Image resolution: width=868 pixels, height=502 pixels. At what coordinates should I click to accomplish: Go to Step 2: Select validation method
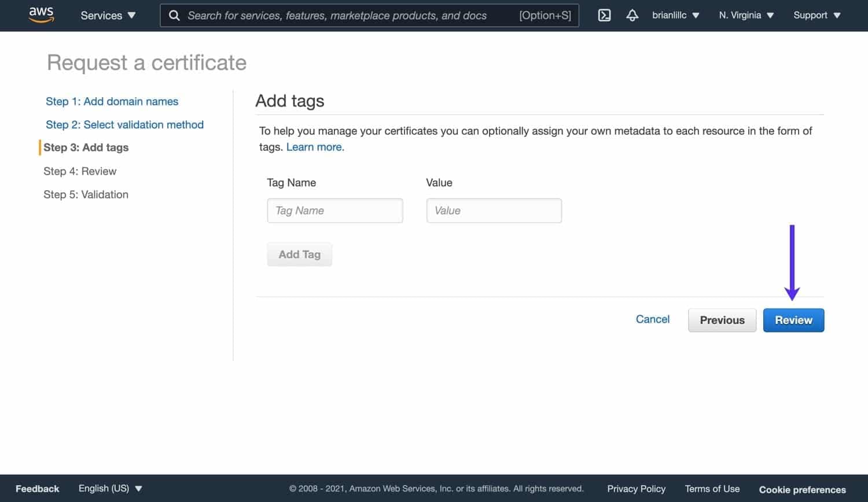[124, 124]
